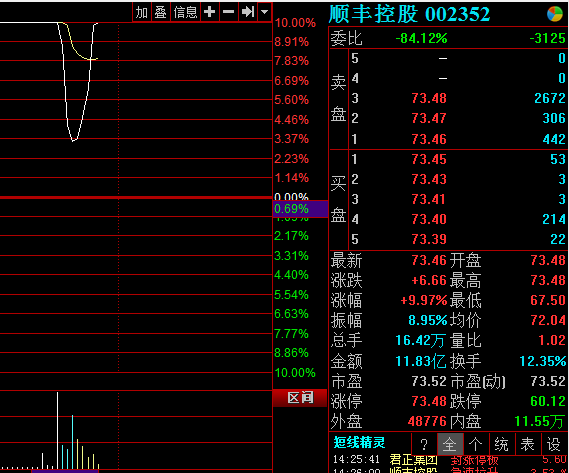Click buy level 5 price 73.39
This screenshot has width=569, height=473.
pos(429,239)
